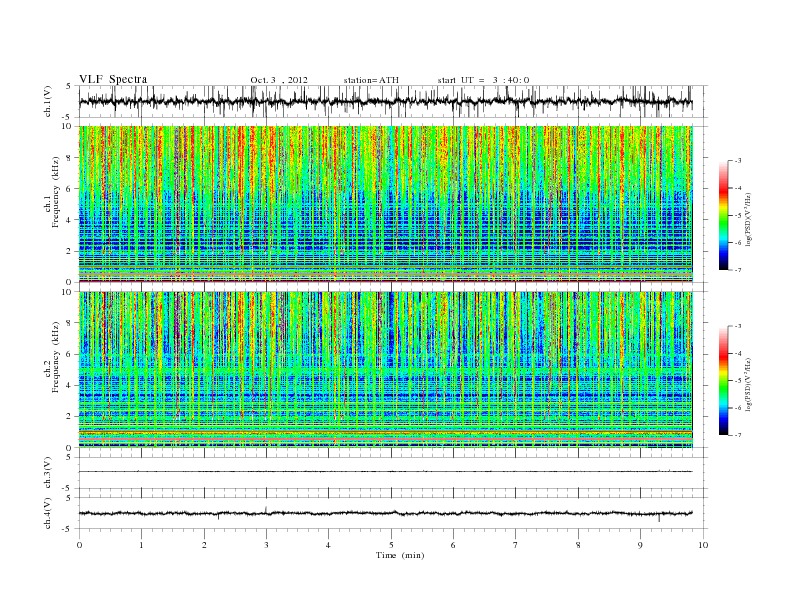Screen dimensions: 792x612
Task: Click the "2" kHz tick of ch.2 spectrogram
Action: [x=70, y=417]
